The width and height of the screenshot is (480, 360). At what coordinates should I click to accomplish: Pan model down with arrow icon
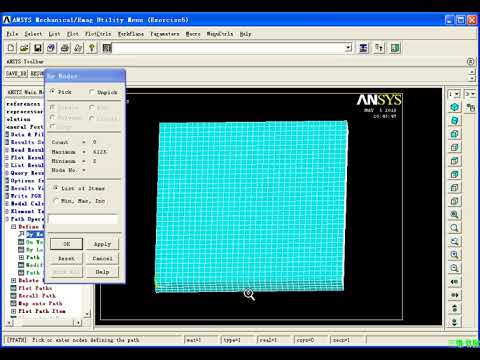pos(454,322)
